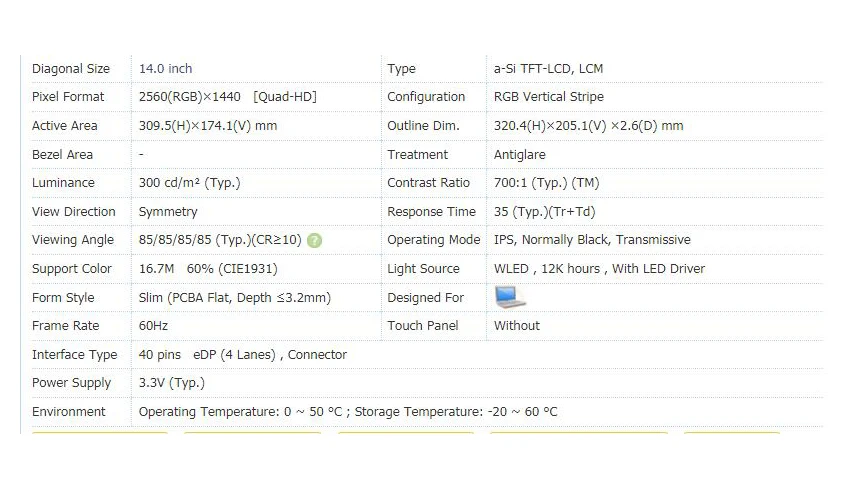The height and width of the screenshot is (480, 853).
Task: Click the 'Luminance' label
Action: [x=63, y=183]
